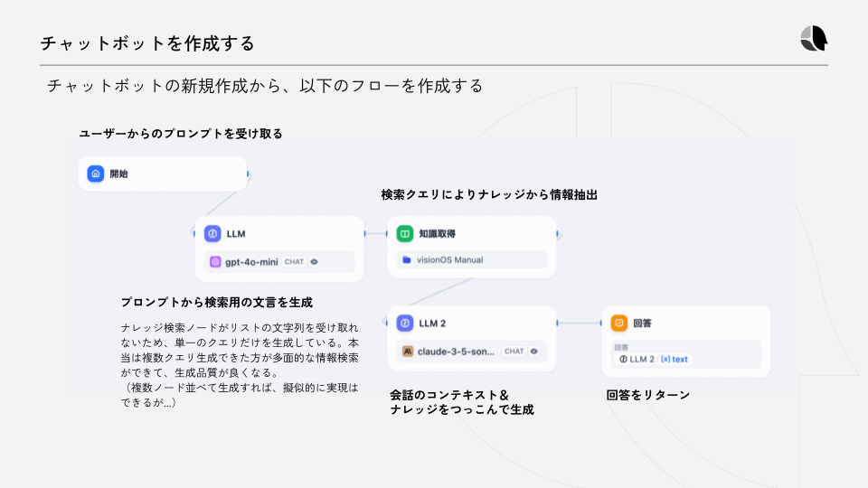The height and width of the screenshot is (488, 868).
Task: Click the caption プロンプトから検索用の文言を生成
Action: pyautogui.click(x=217, y=303)
